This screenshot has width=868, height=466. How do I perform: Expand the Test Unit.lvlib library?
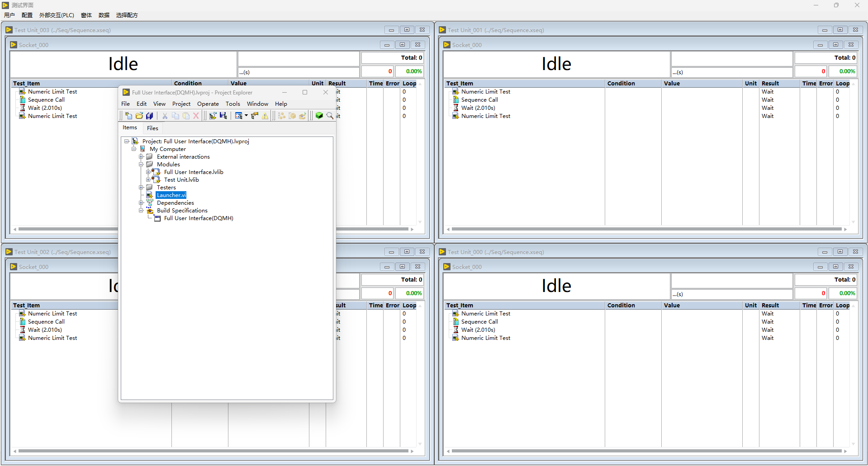pos(148,180)
